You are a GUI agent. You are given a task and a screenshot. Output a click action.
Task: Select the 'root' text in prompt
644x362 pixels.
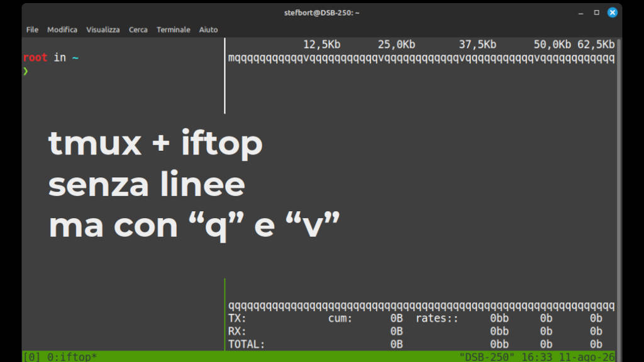(35, 57)
